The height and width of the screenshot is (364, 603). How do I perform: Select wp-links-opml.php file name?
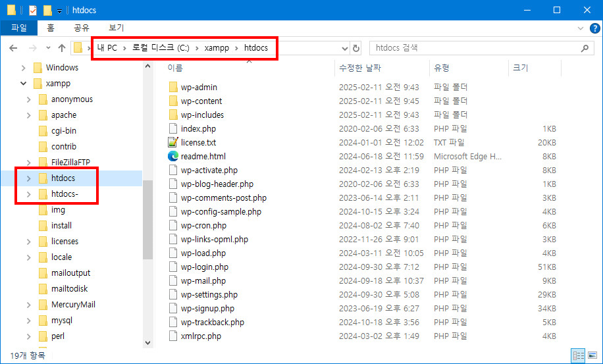214,240
